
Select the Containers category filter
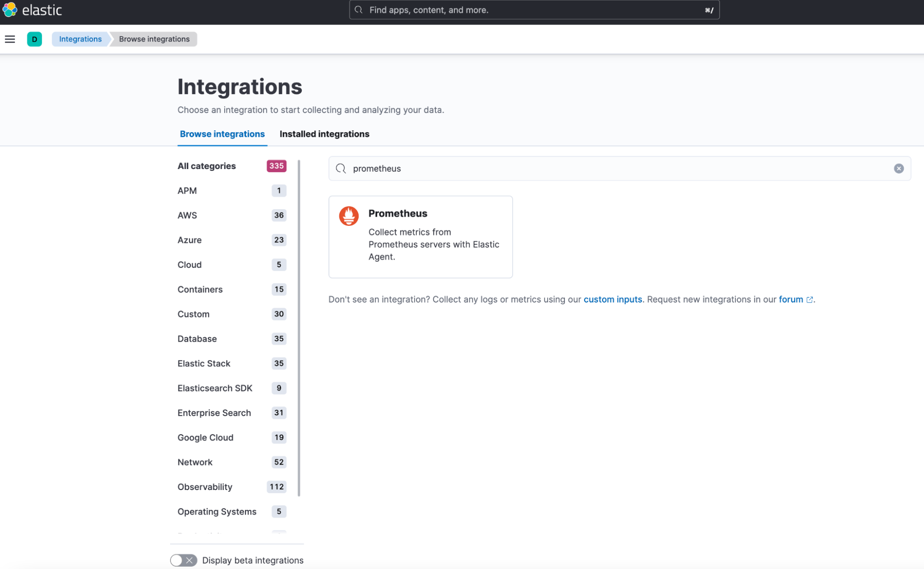[x=199, y=289]
